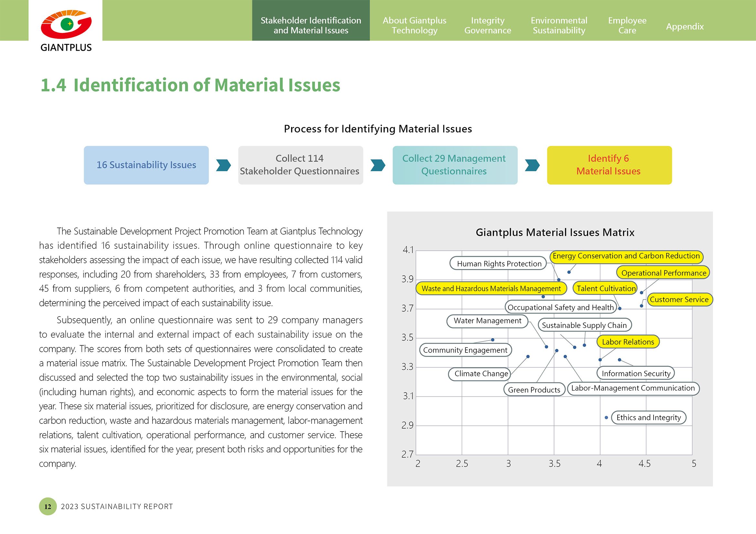Click Collect 114 Stakeholder Questionnaires box
The image size is (756, 534).
(x=301, y=165)
